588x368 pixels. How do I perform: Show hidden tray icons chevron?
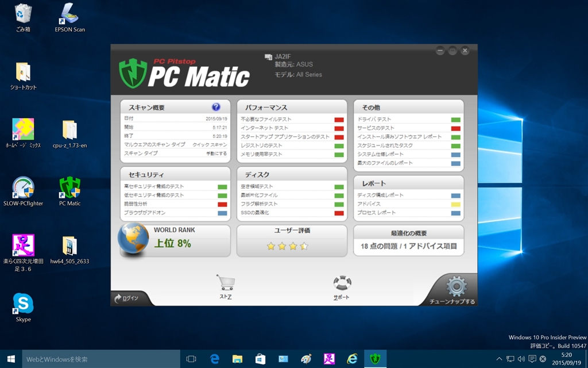[x=499, y=359]
